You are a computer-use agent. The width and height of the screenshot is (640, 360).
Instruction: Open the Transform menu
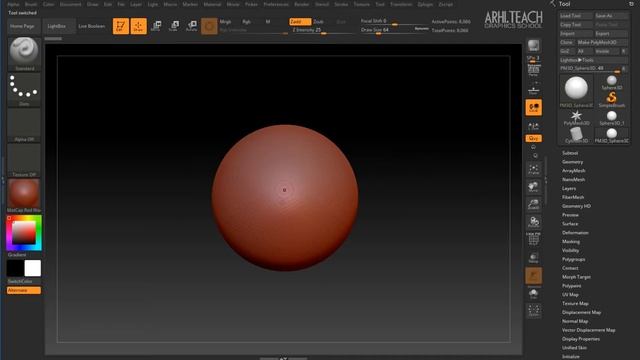coord(401,4)
